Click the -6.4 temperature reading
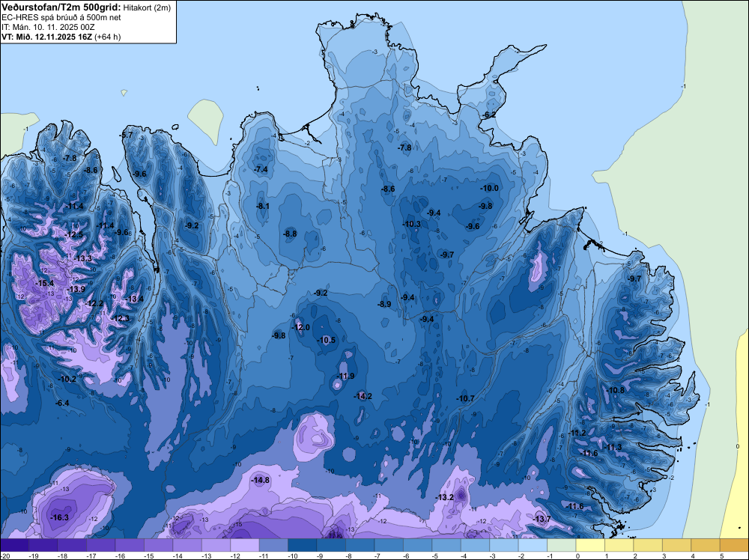This screenshot has width=749, height=560. point(62,403)
